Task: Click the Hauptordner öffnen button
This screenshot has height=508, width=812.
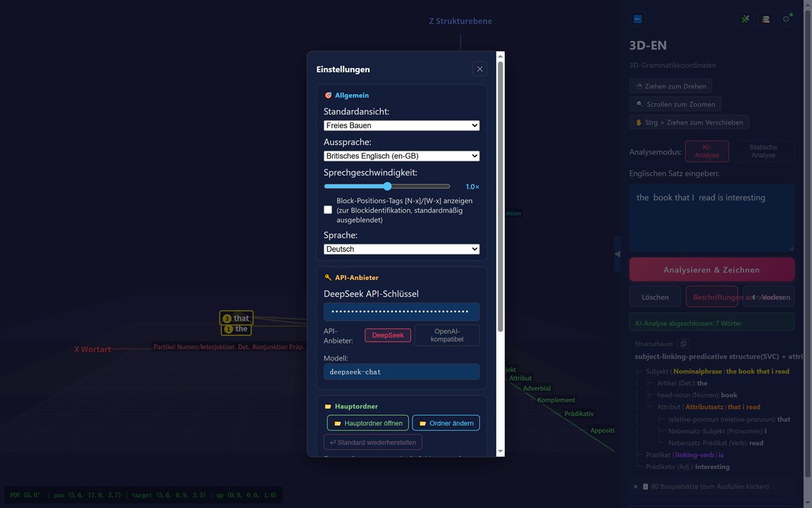Action: (368, 423)
